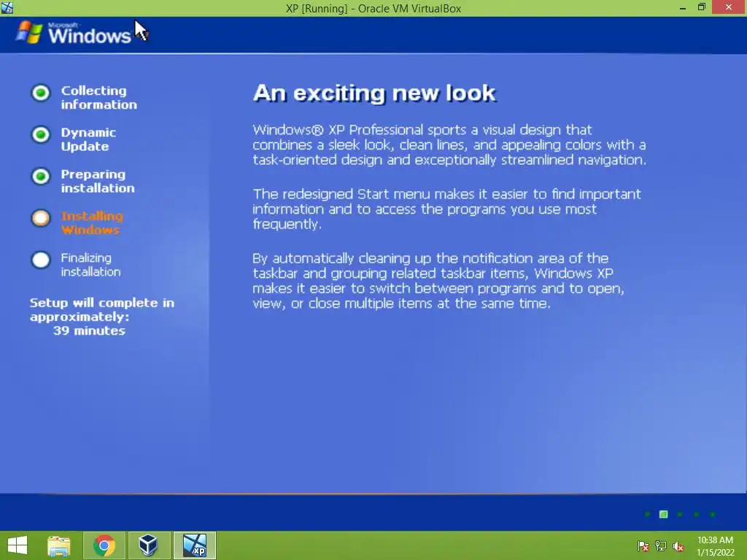The image size is (747, 560).
Task: Close the VirtualBox VM window
Action: [x=729, y=7]
